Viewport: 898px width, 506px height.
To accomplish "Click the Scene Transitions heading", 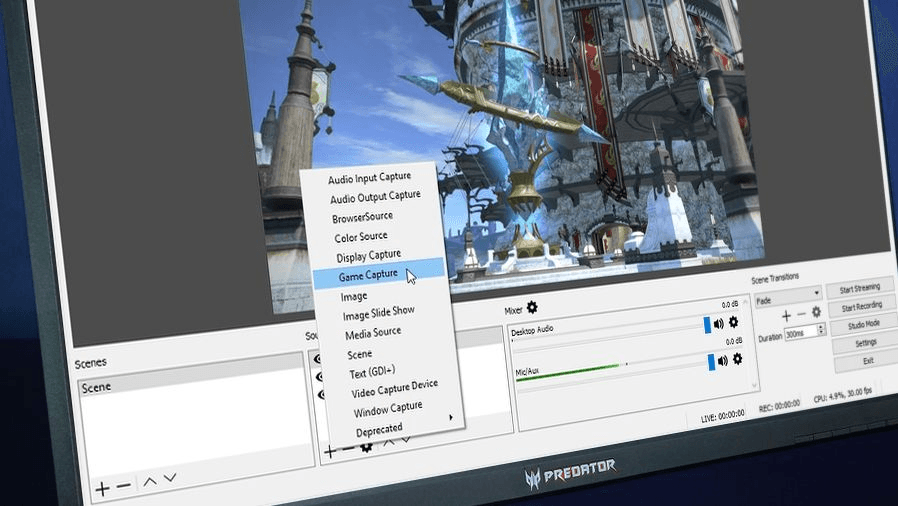I will click(775, 279).
